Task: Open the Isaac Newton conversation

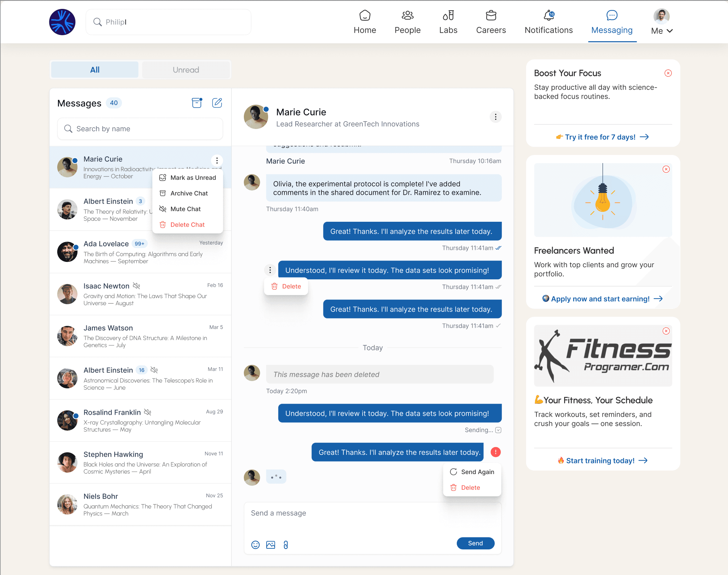Action: click(140, 294)
